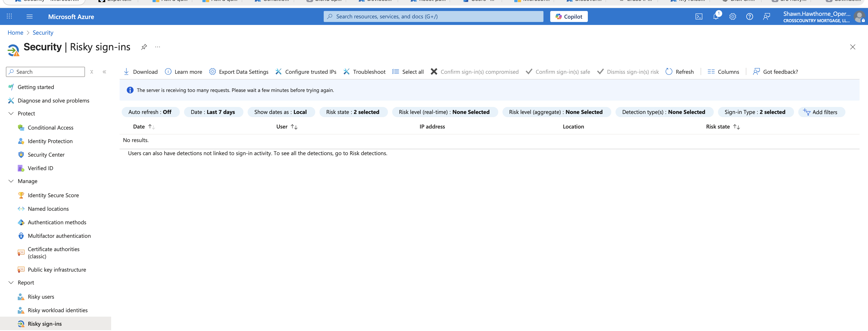Download the risky sign-ins report
Image resolution: width=868 pixels, height=331 pixels.
click(141, 71)
